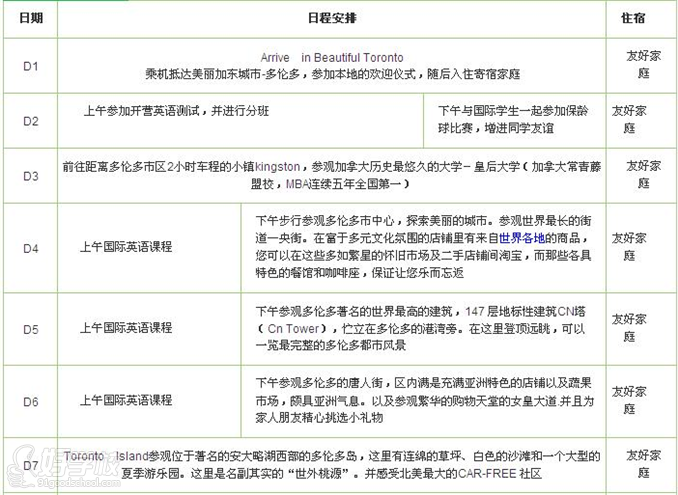
Task: Select the D6 date cell
Action: click(x=31, y=402)
